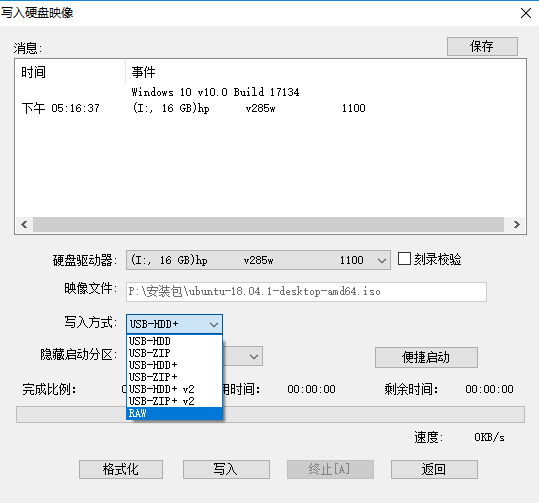Start writing with the 写入 button
The width and height of the screenshot is (539, 503).
[x=226, y=469]
